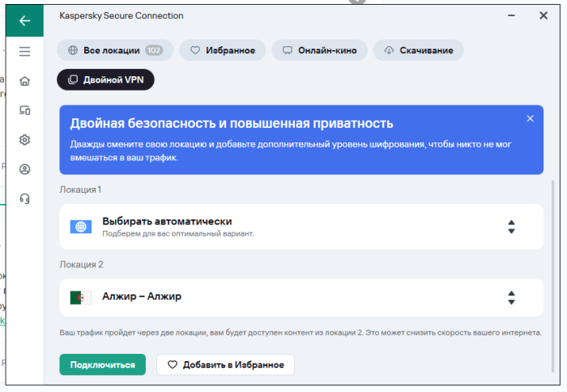Click the Algeria flag icon
Viewport: 567px width, 392px height.
point(81,297)
